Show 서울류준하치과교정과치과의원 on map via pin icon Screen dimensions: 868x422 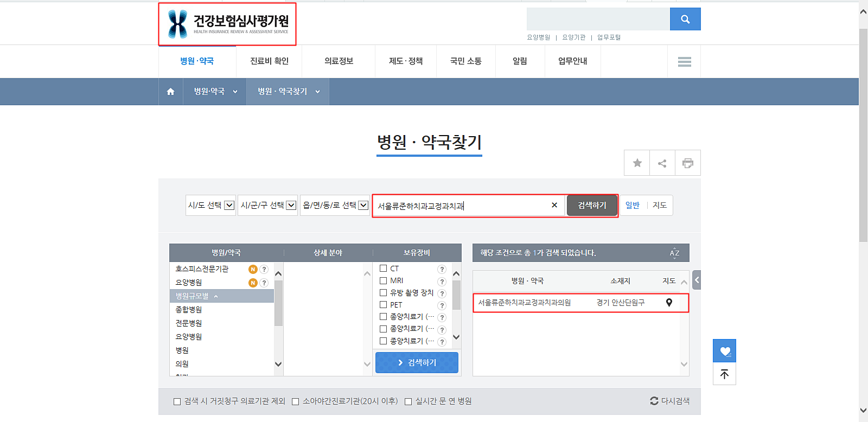point(669,303)
